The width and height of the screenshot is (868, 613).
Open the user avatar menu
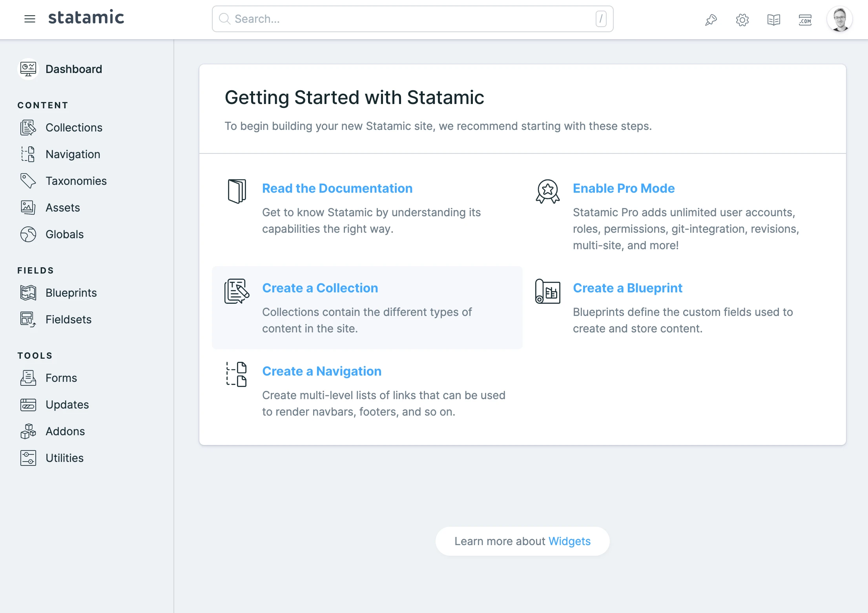[839, 19]
